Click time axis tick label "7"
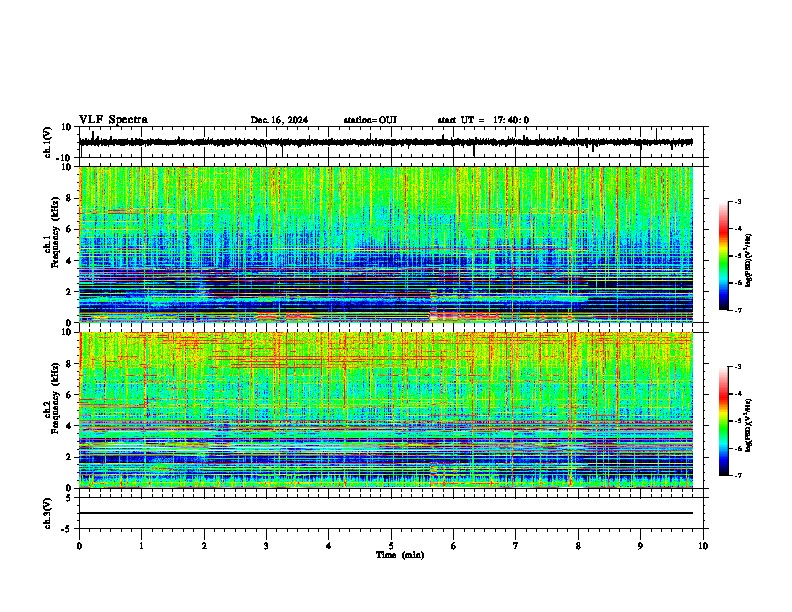 [x=516, y=546]
